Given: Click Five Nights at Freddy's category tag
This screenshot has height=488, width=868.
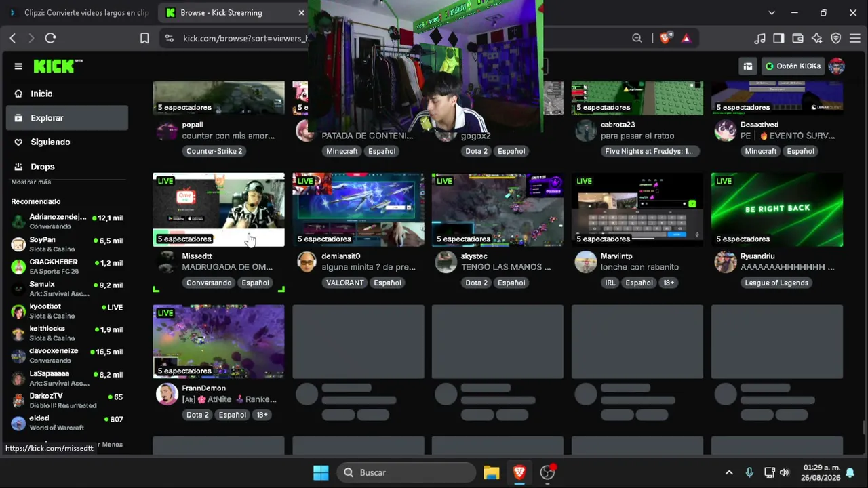Looking at the screenshot, I should tap(649, 151).
